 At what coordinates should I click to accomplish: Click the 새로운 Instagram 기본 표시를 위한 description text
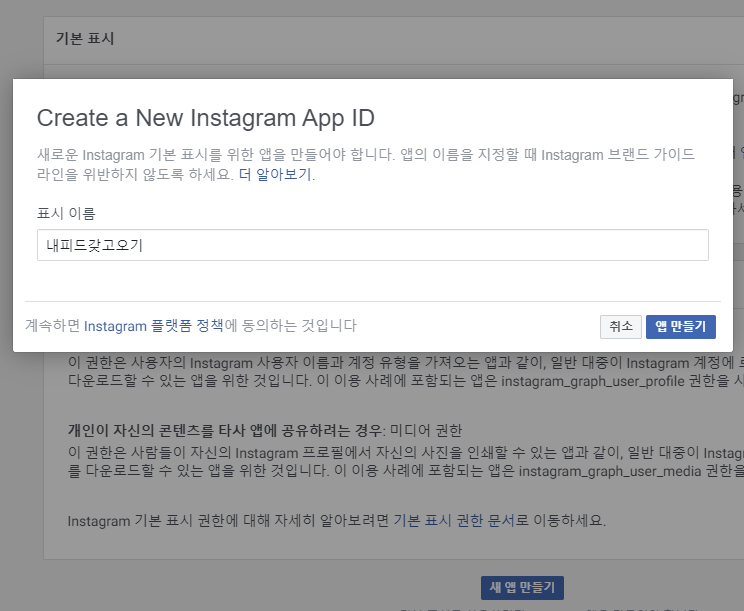point(366,165)
